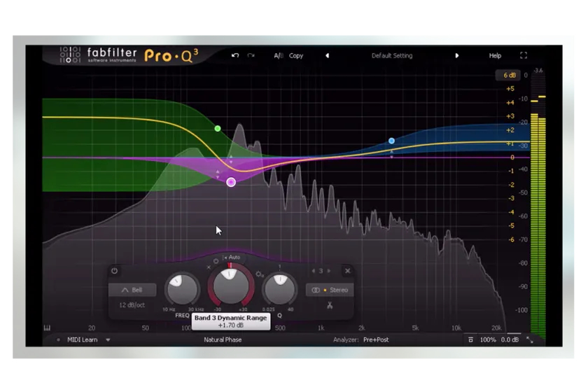The height and width of the screenshot is (392, 588).
Task: Open the MIDI Learn dropdown arrow
Action: 108,340
